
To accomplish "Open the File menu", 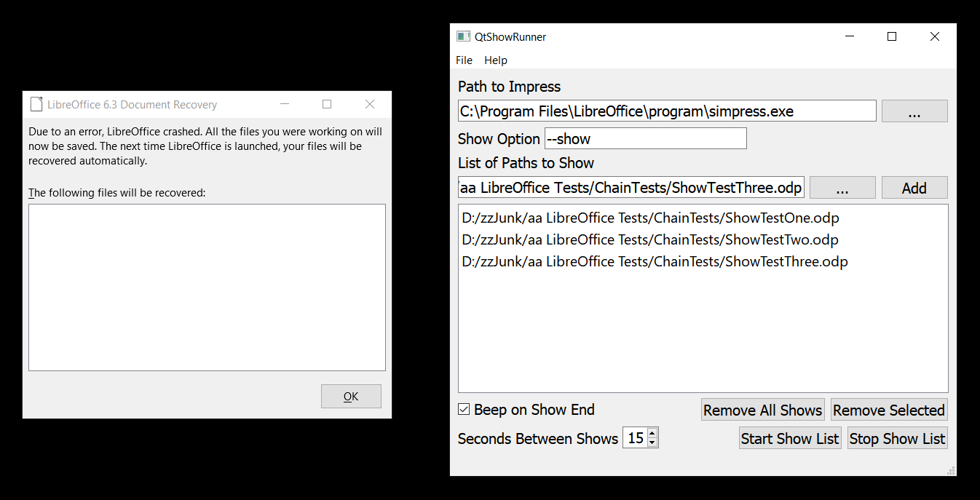I will (x=464, y=60).
